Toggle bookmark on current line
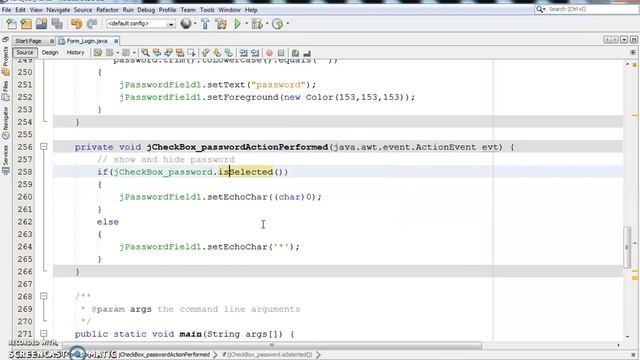Screen dimensions: 640x360 point(229,53)
